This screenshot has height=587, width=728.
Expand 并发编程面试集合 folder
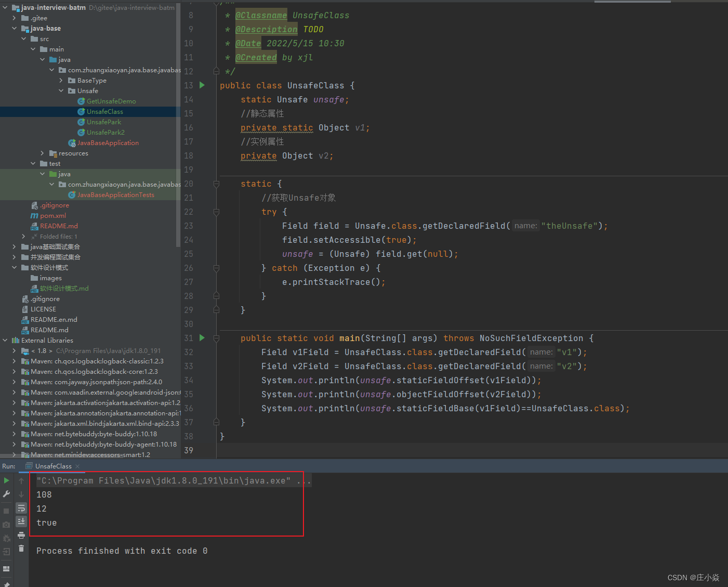point(15,257)
